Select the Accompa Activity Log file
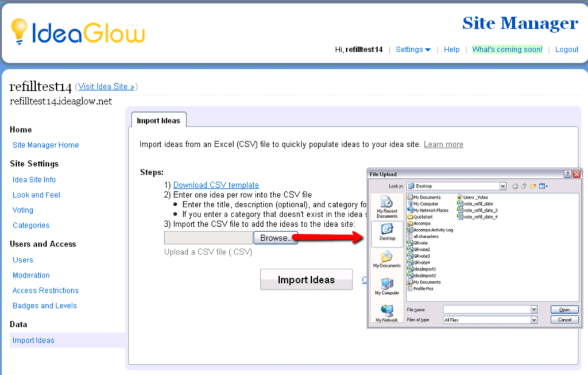The image size is (588, 375). click(430, 230)
